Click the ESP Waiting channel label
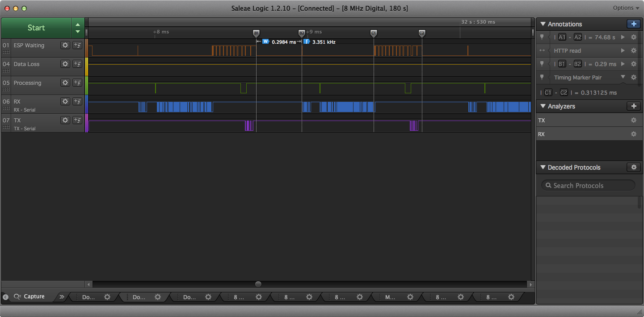Image resolution: width=644 pixels, height=317 pixels. pyautogui.click(x=29, y=46)
